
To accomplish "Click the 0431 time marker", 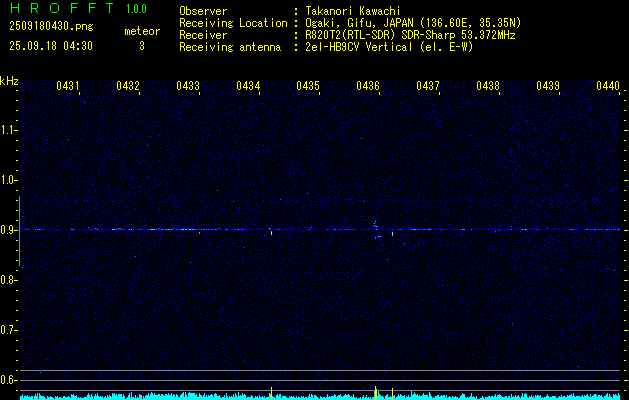I will [68, 86].
